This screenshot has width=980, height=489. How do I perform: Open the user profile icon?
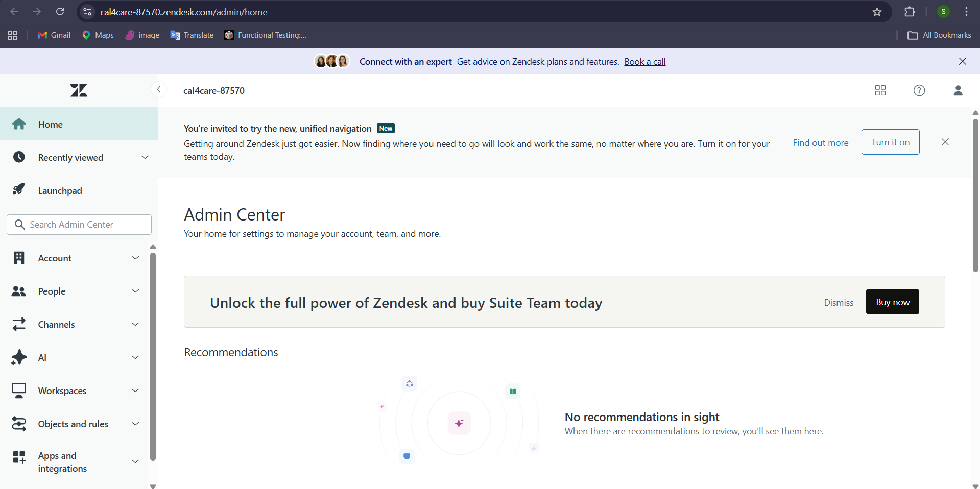coord(958,90)
